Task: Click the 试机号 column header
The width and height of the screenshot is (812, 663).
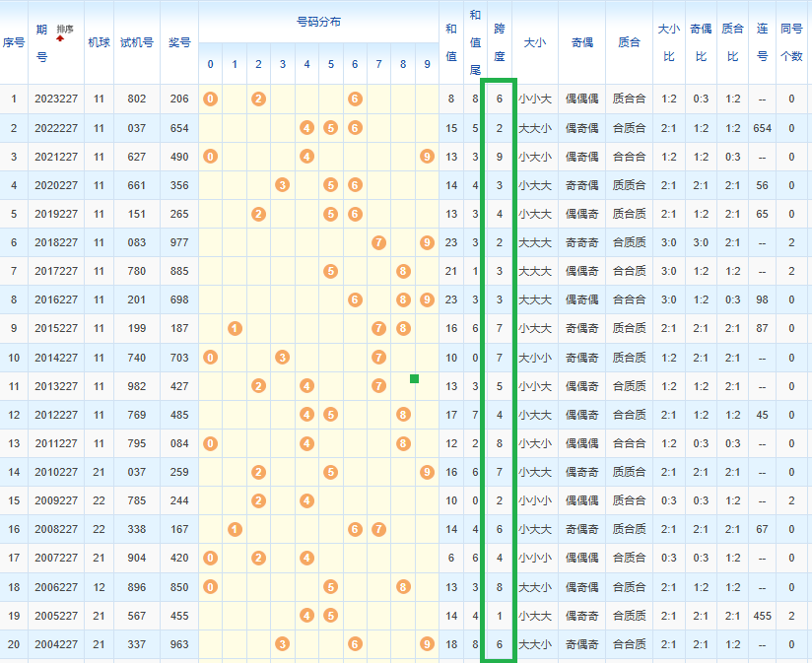Action: point(136,42)
